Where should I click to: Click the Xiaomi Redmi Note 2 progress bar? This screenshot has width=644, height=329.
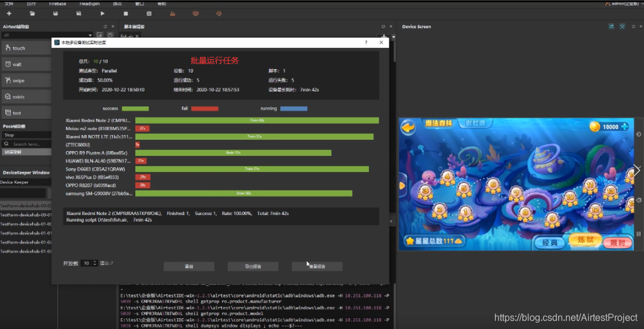pyautogui.click(x=257, y=121)
